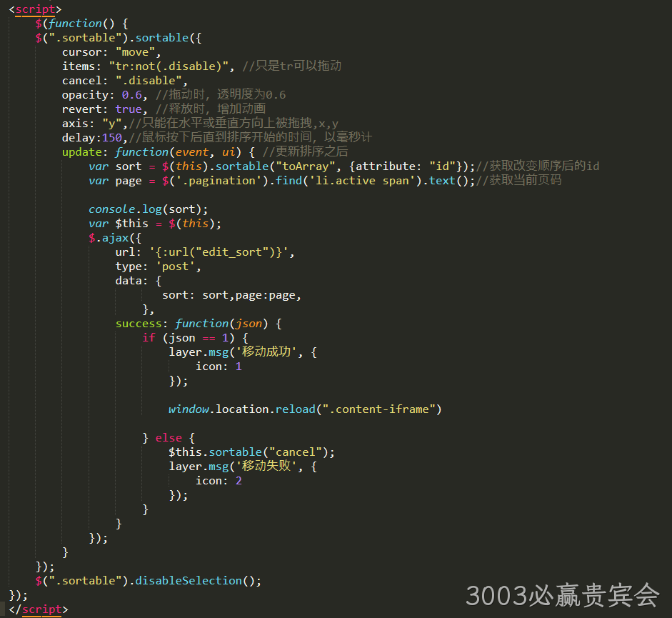Click the else keyword
This screenshot has width=672, height=618.
coord(169,438)
